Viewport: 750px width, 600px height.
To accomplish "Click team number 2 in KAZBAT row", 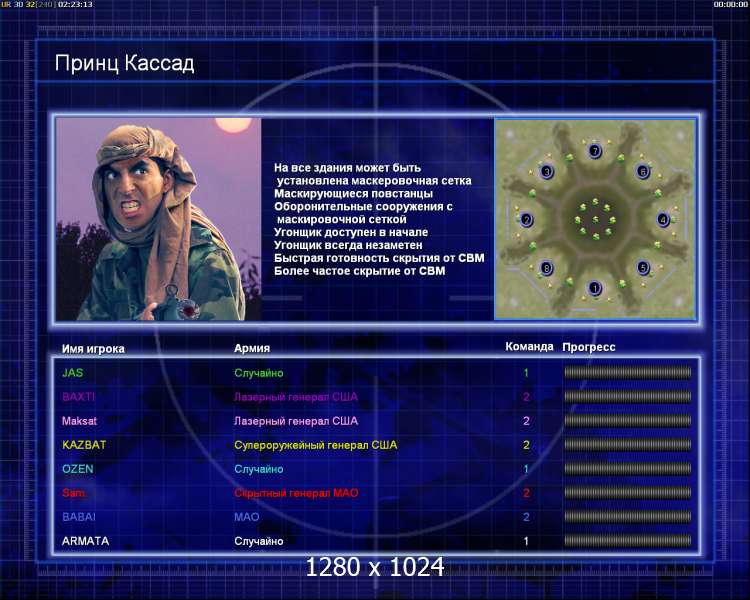I will coord(526,445).
